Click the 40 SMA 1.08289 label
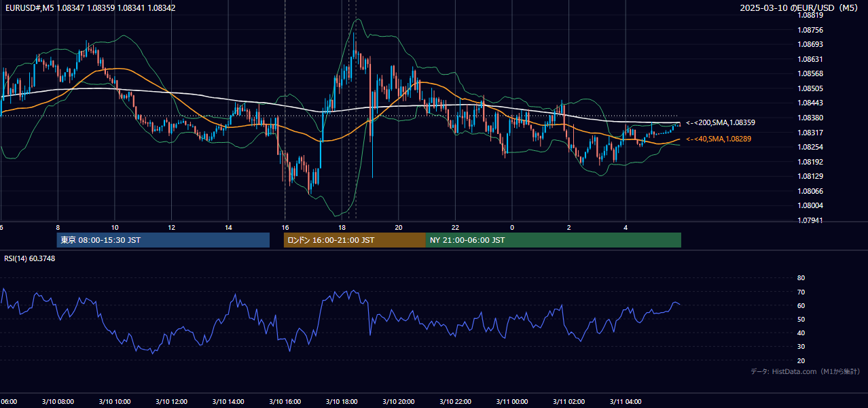The height and width of the screenshot is (408, 868). [720, 139]
